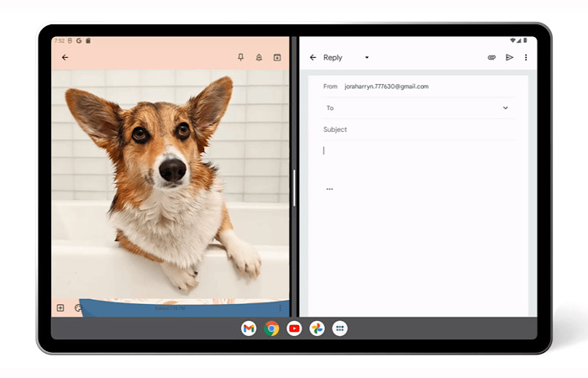Open the all apps drawer icon
The height and width of the screenshot is (378, 588).
[339, 329]
